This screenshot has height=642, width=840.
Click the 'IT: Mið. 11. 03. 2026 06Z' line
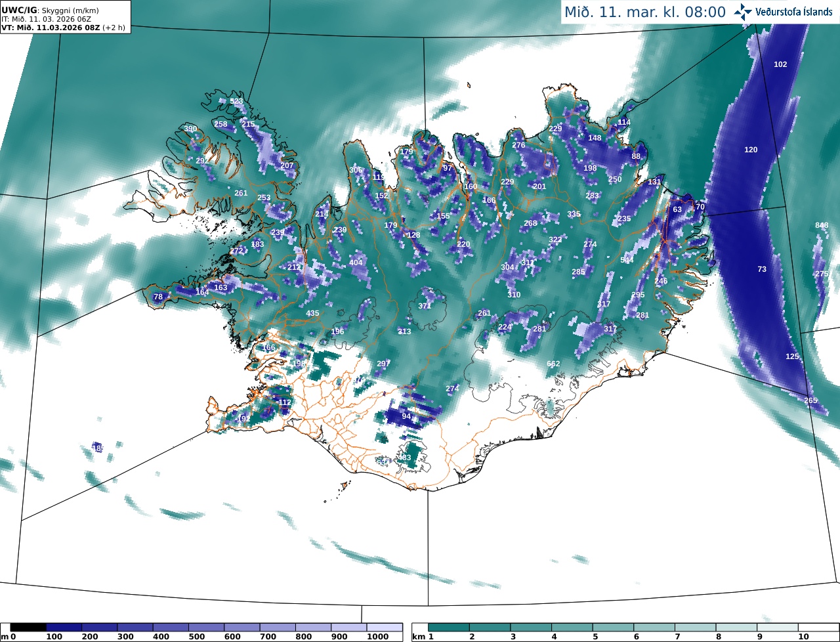click(x=46, y=19)
